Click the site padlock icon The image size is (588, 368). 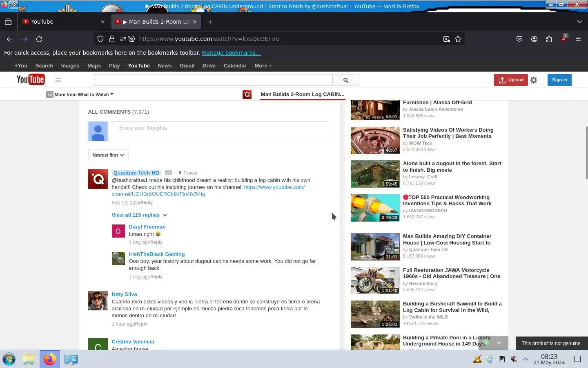click(111, 39)
